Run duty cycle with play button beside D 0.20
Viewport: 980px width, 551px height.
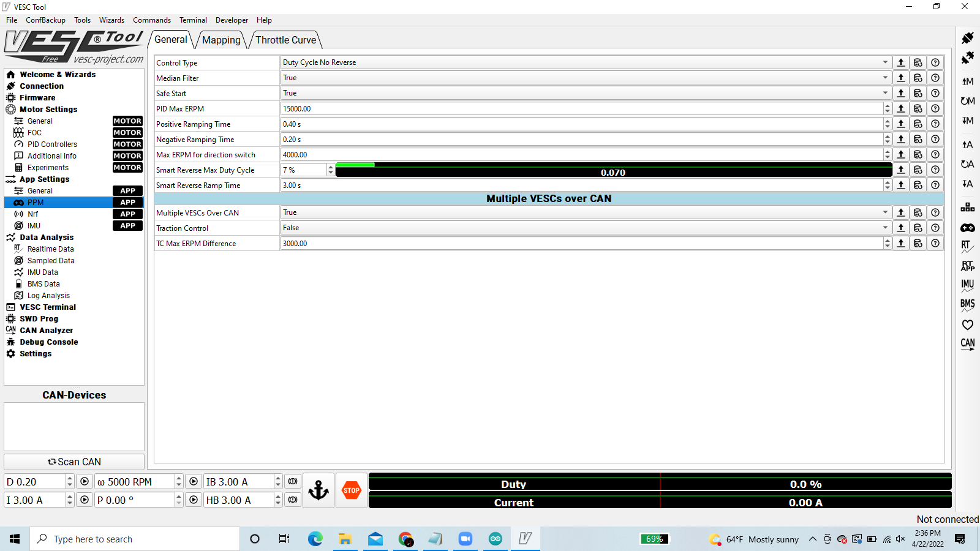[x=85, y=482]
